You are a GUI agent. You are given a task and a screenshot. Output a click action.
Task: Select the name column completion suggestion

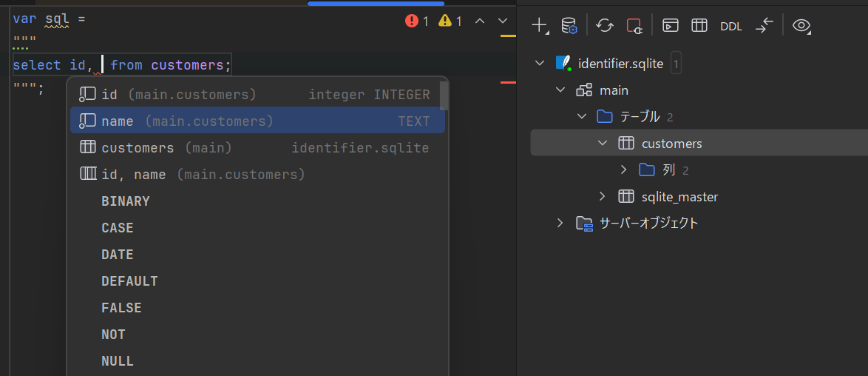pyautogui.click(x=257, y=121)
